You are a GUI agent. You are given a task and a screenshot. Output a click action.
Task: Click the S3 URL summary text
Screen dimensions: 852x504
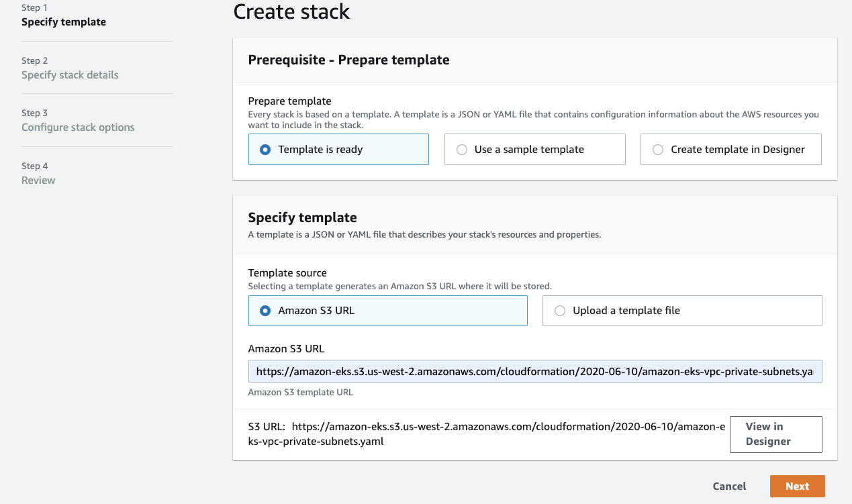(x=487, y=434)
